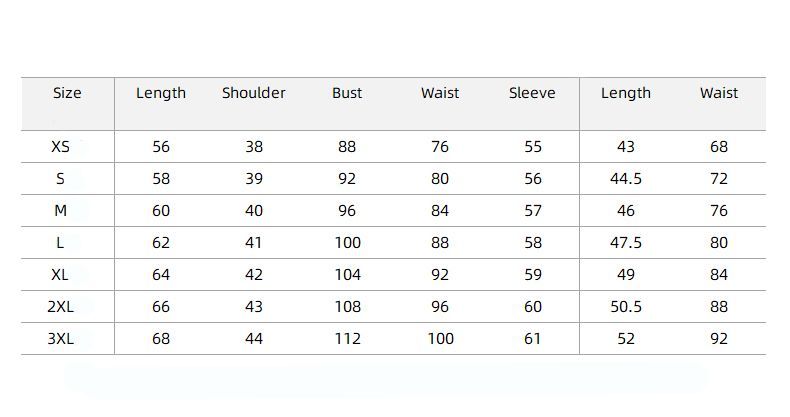Image resolution: width=790 pixels, height=417 pixels.
Task: Click the Sleeve column header
Action: point(532,93)
